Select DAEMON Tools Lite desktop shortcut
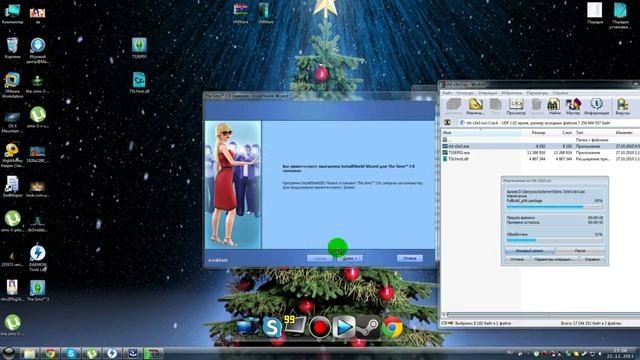The width and height of the screenshot is (640, 360). (38, 258)
